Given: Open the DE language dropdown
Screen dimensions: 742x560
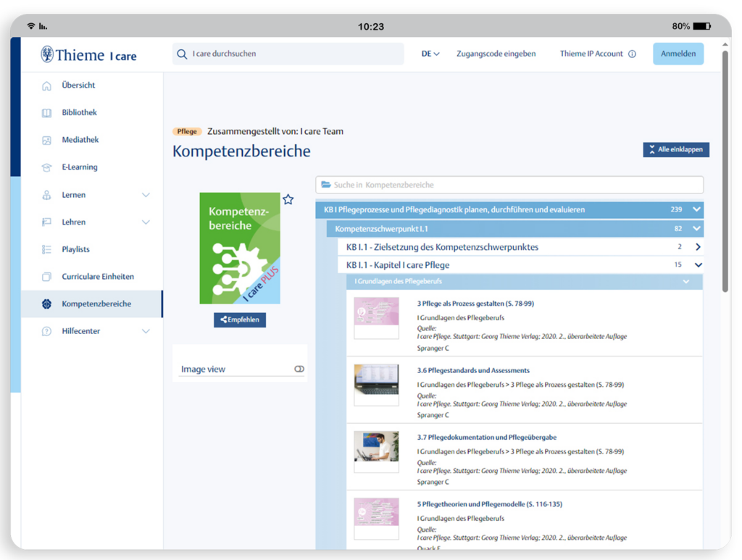Looking at the screenshot, I should pyautogui.click(x=430, y=54).
